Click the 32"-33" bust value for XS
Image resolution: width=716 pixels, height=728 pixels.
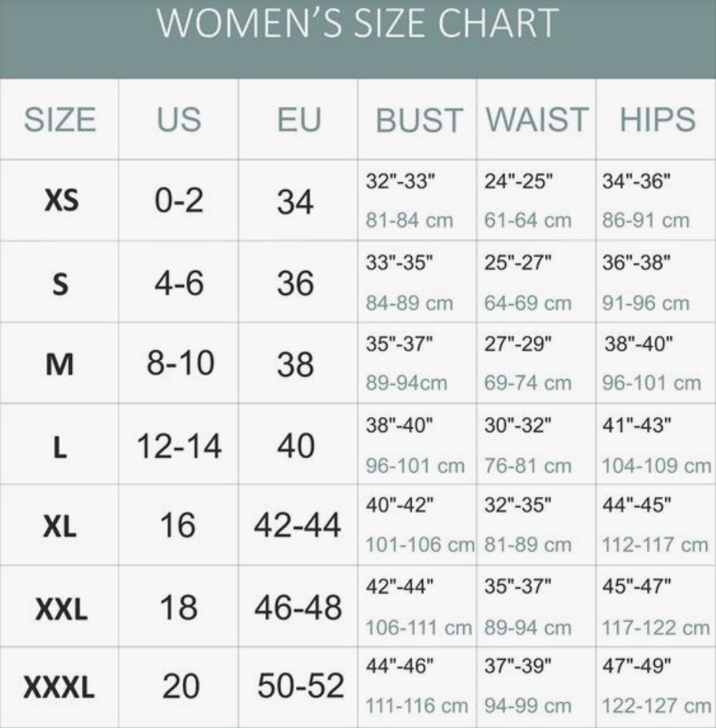click(x=401, y=181)
